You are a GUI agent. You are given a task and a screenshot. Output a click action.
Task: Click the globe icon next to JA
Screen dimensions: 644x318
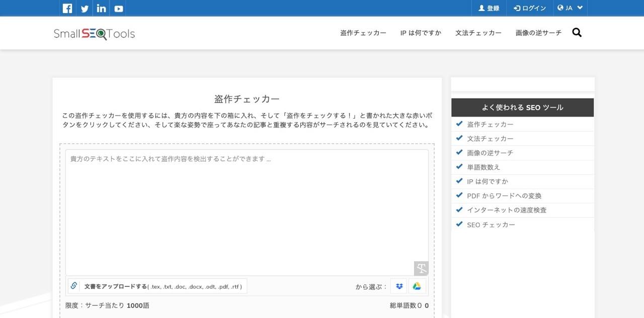(560, 8)
